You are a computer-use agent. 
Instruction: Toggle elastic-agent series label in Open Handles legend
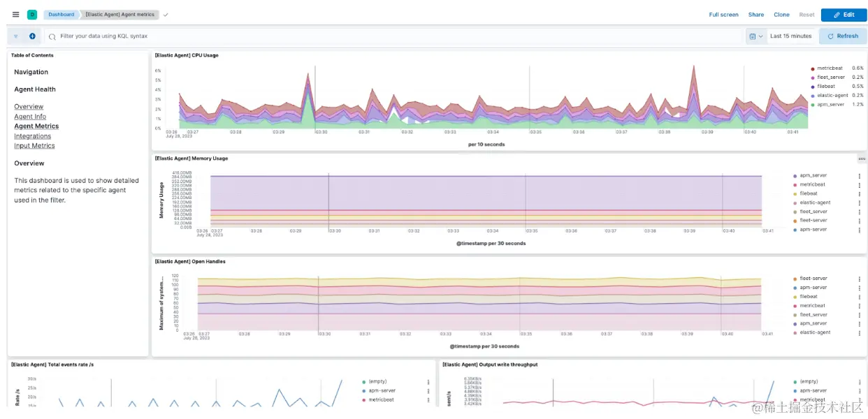(x=815, y=332)
